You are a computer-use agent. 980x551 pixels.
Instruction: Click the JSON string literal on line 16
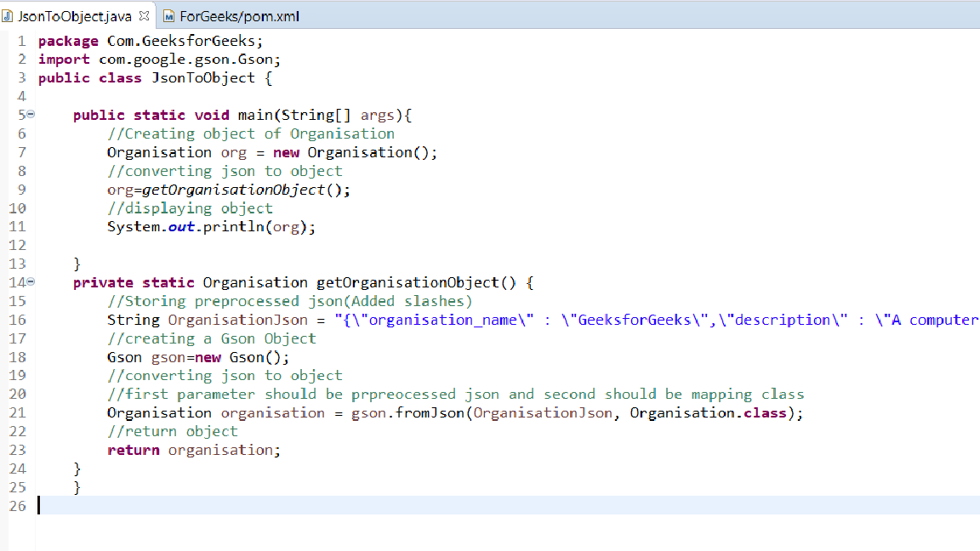click(x=657, y=320)
